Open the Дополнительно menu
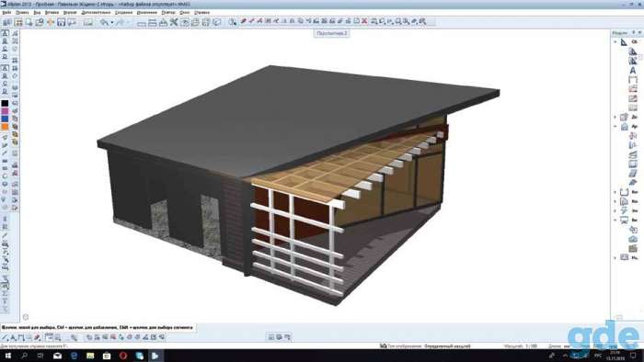The width and height of the screenshot is (644, 362). click(x=96, y=13)
